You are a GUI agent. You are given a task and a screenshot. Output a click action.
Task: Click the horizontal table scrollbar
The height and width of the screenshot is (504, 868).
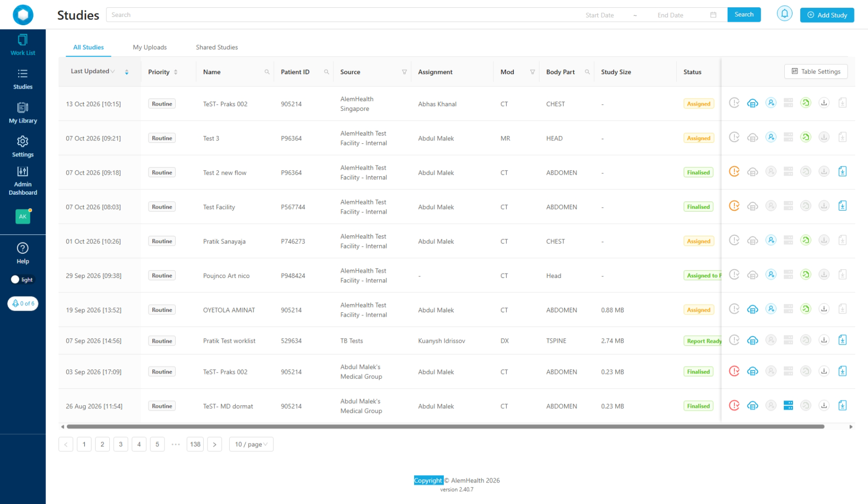pos(445,427)
